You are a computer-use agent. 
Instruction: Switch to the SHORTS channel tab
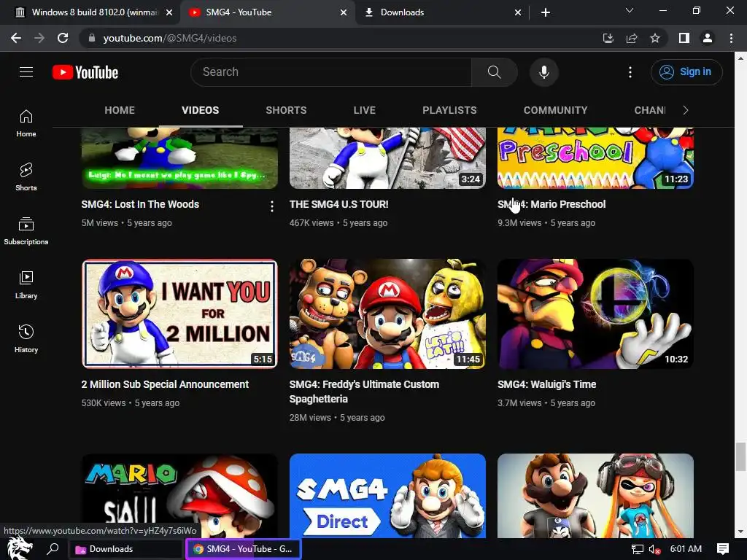coord(286,110)
